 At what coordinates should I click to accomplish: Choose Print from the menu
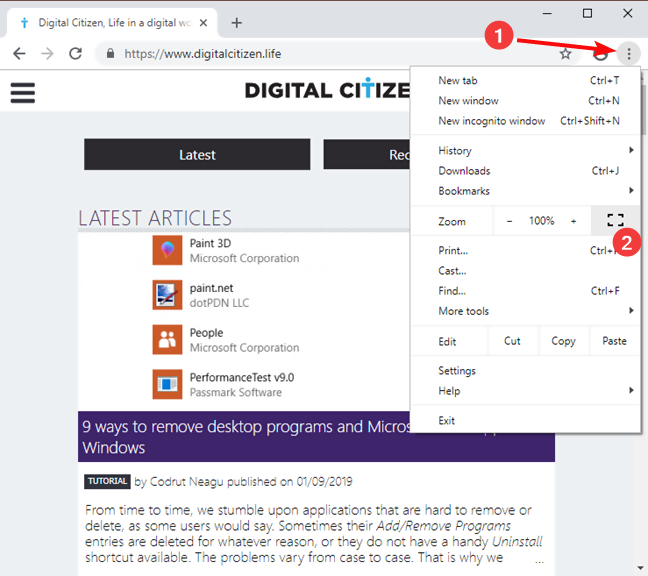click(526, 250)
